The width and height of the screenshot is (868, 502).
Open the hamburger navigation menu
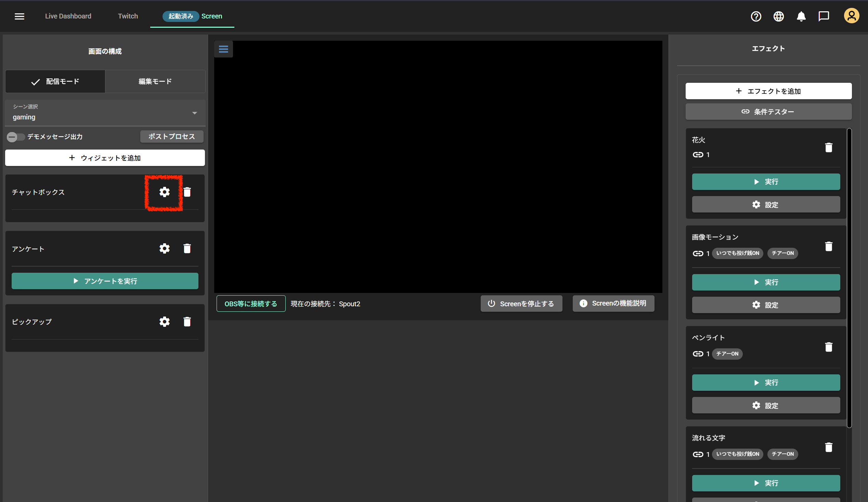[20, 16]
